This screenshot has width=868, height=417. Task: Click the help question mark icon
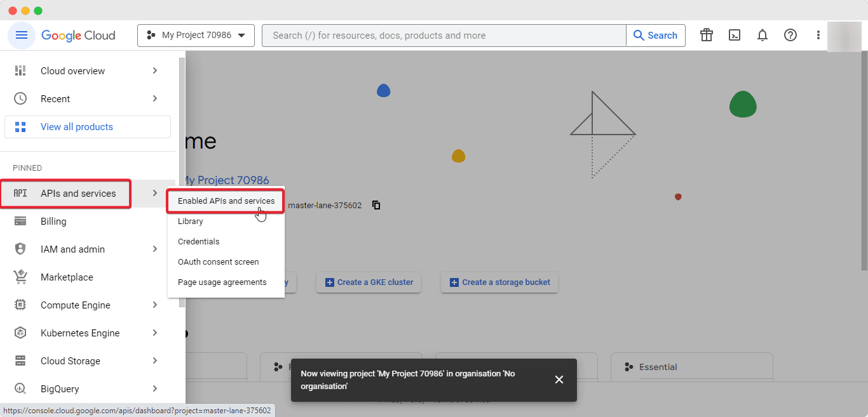click(790, 36)
